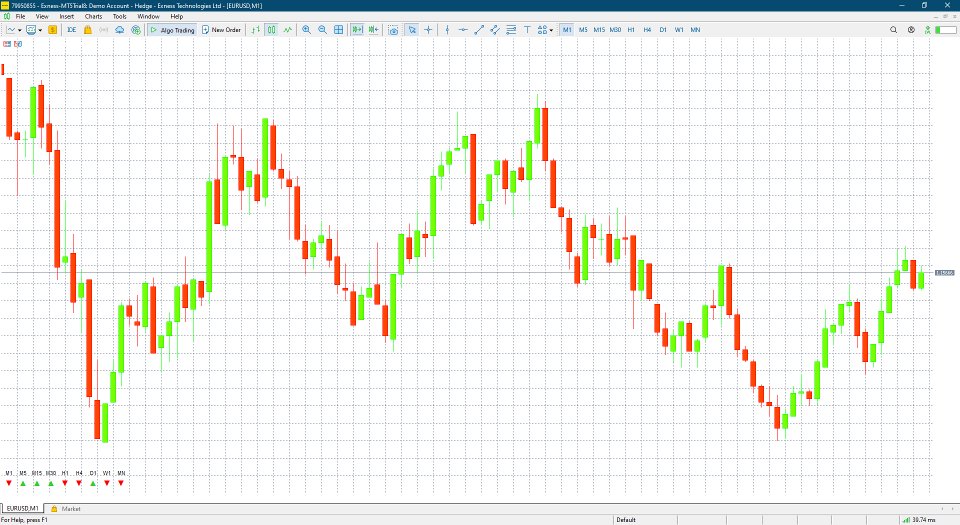The image size is (960, 525).
Task: Switch timeframe to H1 in toolbar
Action: click(x=631, y=29)
